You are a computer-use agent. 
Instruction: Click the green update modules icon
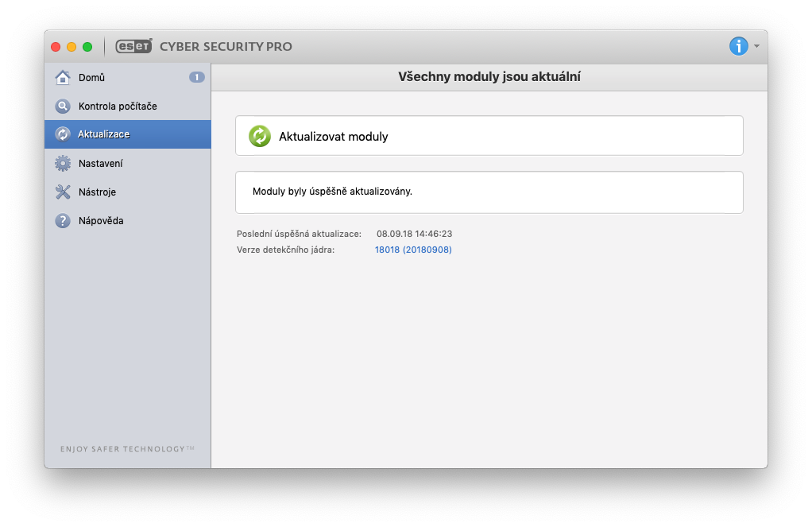click(260, 136)
